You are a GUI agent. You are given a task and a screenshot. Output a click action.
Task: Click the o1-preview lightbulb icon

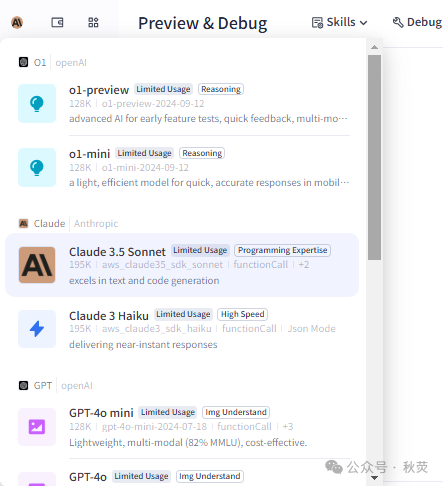tap(37, 103)
